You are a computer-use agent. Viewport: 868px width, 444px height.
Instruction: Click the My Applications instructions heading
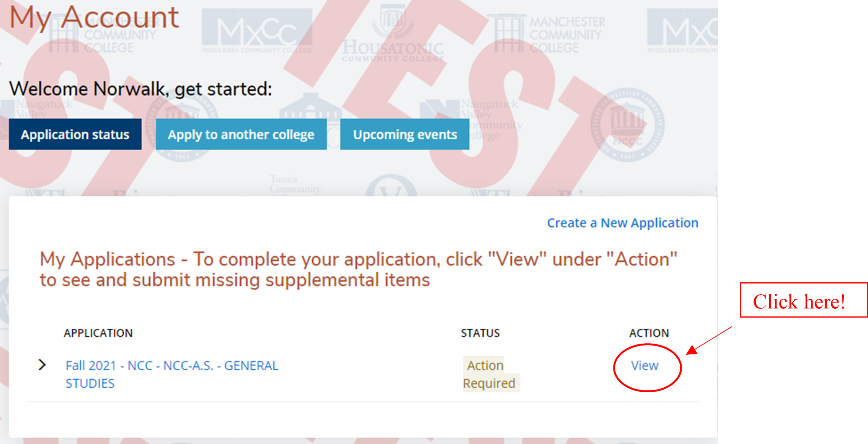coord(359,270)
